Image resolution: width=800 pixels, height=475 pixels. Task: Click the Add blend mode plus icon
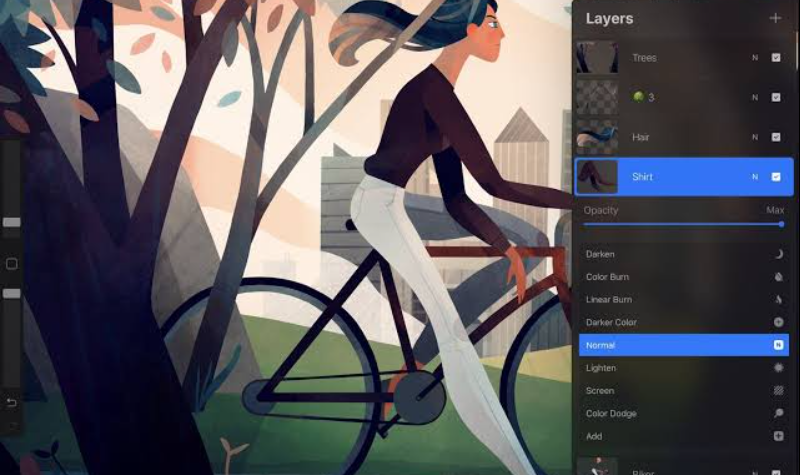[778, 436]
